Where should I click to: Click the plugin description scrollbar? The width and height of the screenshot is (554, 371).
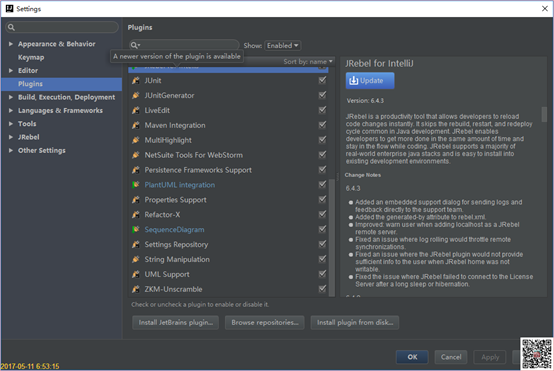[x=544, y=114]
